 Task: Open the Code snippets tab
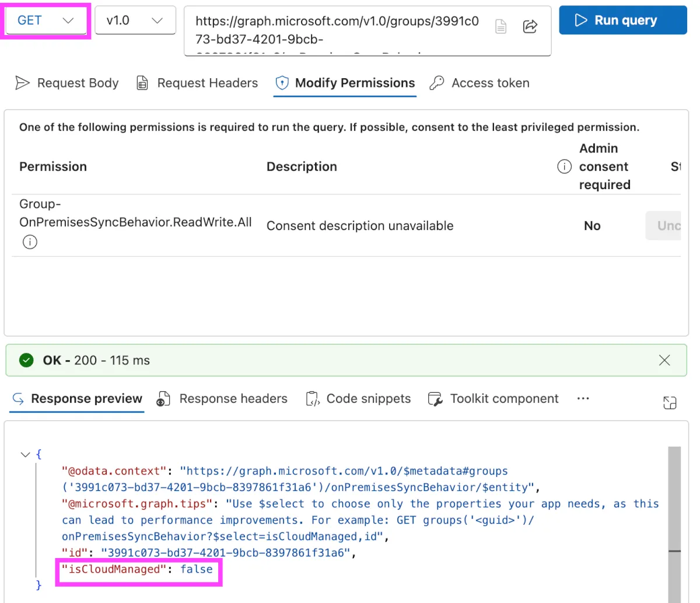pyautogui.click(x=359, y=399)
